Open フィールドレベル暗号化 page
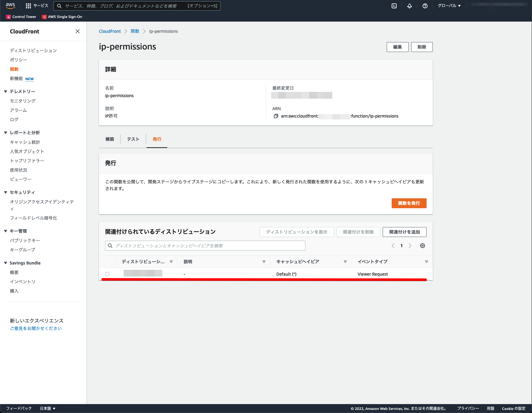Screen dimensions: 532x413 pos(33,218)
